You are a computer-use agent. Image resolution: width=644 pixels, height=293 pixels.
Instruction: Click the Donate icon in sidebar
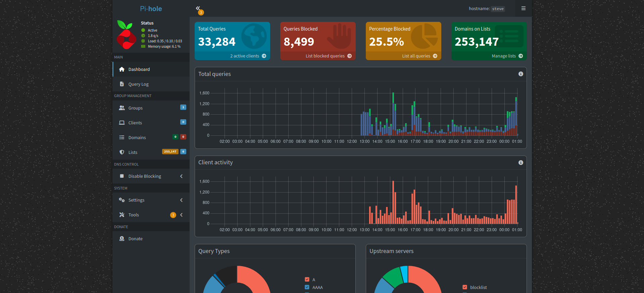(122, 239)
